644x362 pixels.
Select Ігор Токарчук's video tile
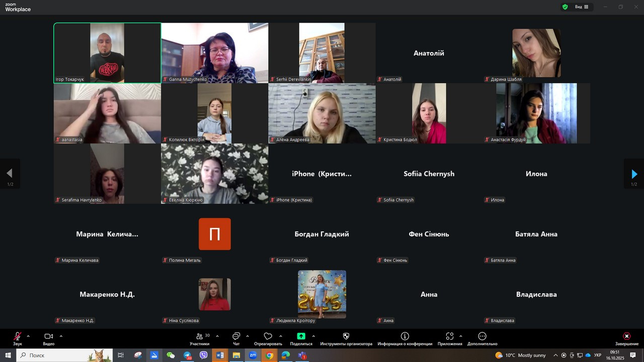pyautogui.click(x=108, y=53)
